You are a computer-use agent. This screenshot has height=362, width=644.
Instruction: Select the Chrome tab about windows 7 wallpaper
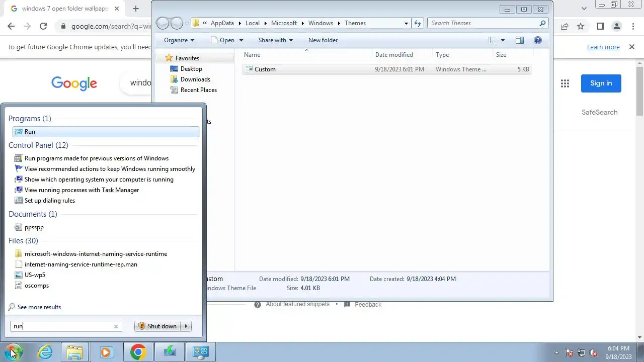pyautogui.click(x=65, y=9)
